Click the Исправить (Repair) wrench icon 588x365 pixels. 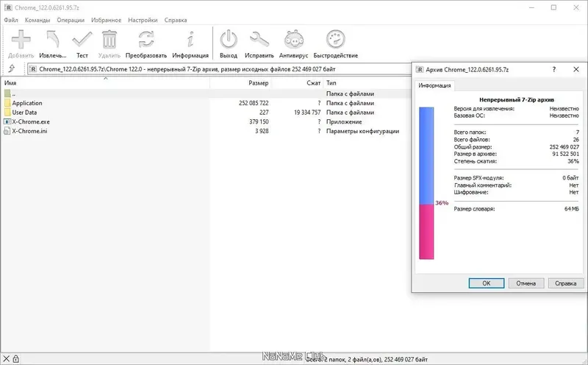(x=259, y=40)
